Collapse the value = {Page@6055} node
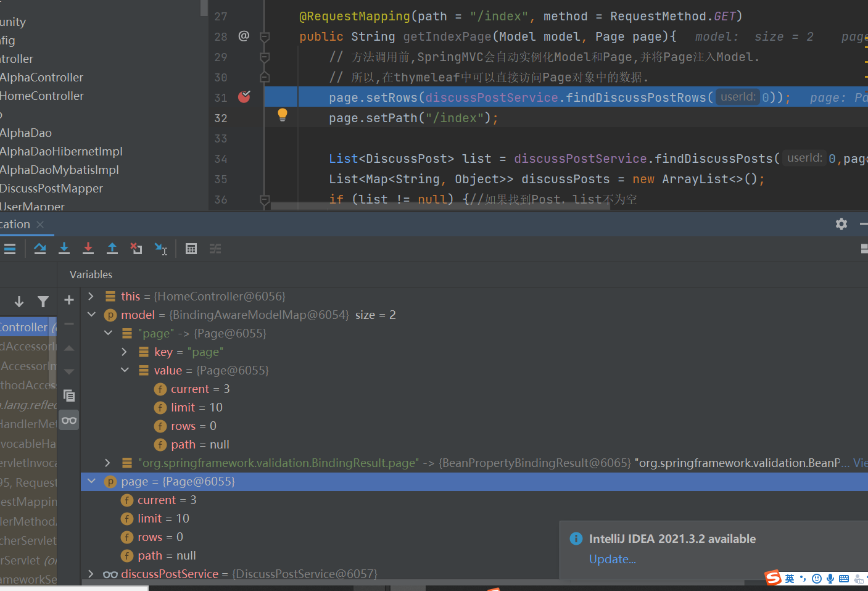This screenshot has height=591, width=868. point(125,370)
